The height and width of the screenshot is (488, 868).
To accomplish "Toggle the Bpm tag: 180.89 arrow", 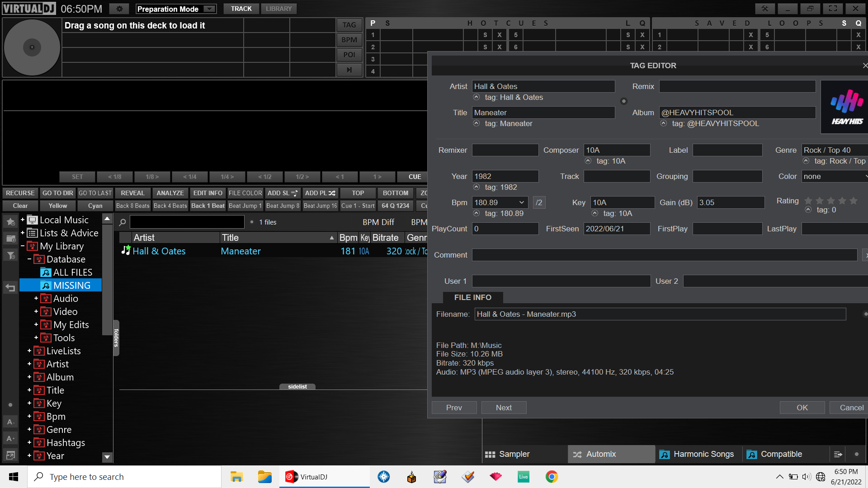I will (476, 213).
